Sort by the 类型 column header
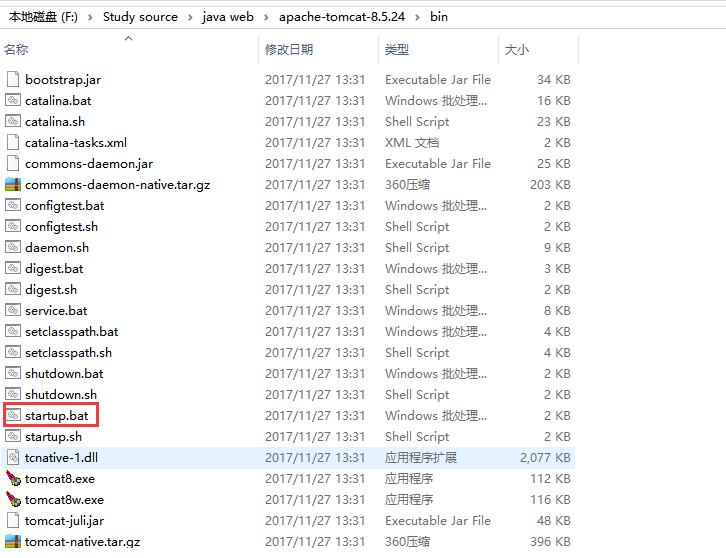The image size is (726, 558). (397, 50)
